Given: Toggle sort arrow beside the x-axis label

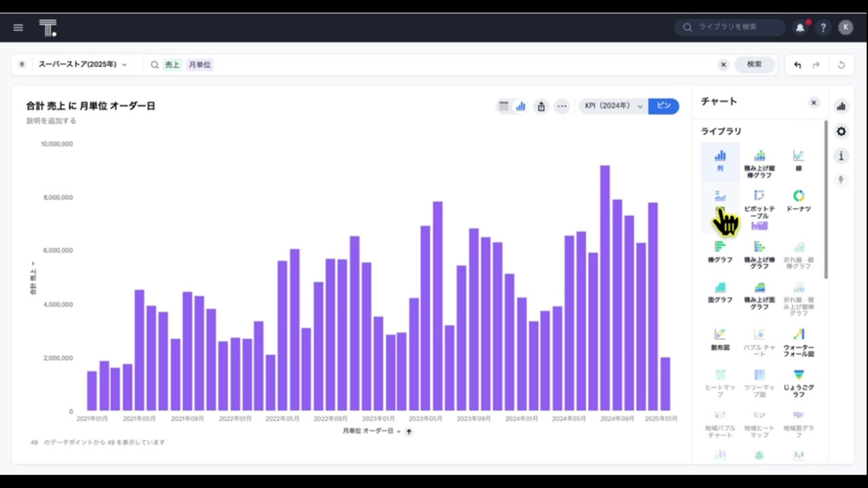Looking at the screenshot, I should (x=409, y=431).
